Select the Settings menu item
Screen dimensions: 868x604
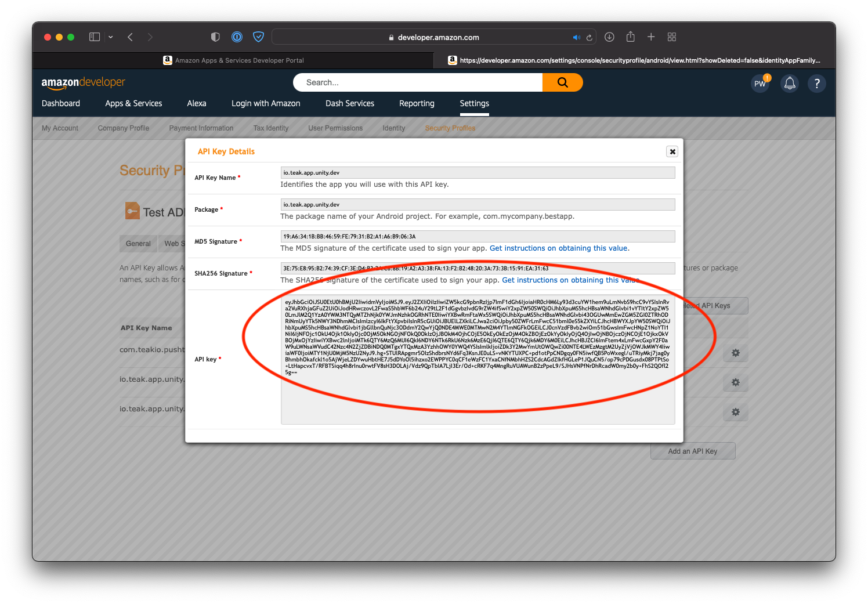coord(475,103)
